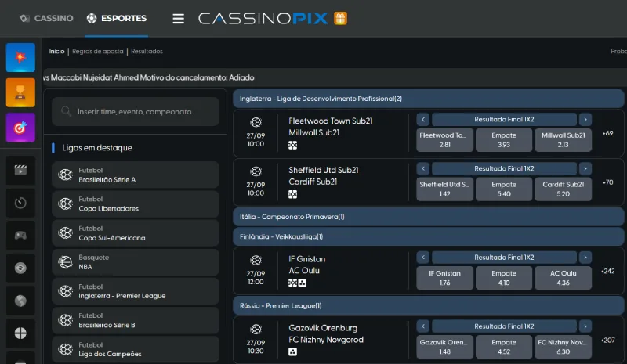Click the stats icon under Millwall Sub21
627x364 pixels.
click(x=292, y=146)
